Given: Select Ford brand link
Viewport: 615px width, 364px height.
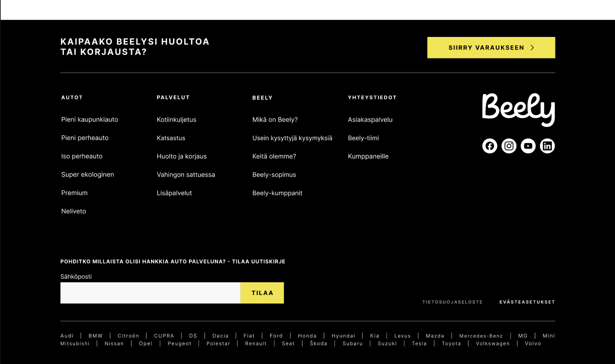Looking at the screenshot, I should [276, 336].
